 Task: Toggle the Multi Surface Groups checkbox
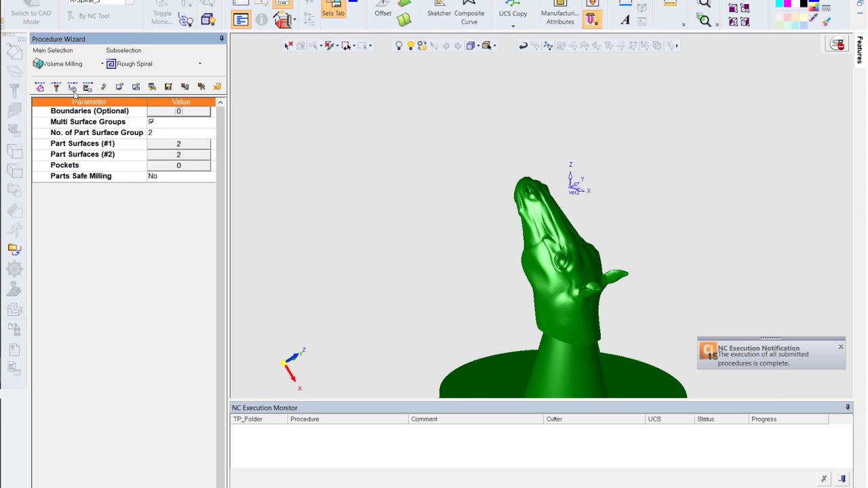(151, 122)
